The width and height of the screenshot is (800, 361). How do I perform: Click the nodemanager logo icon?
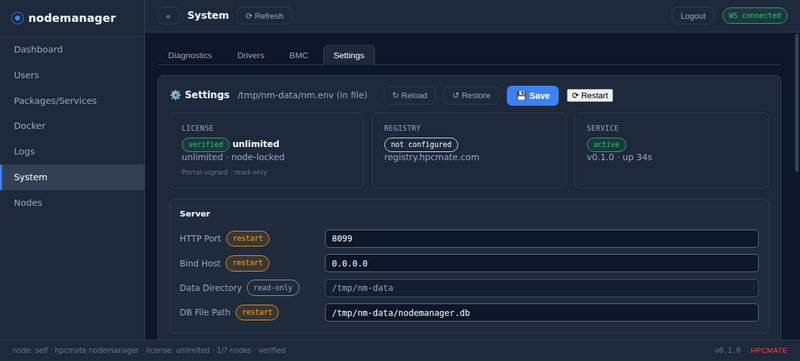17,18
